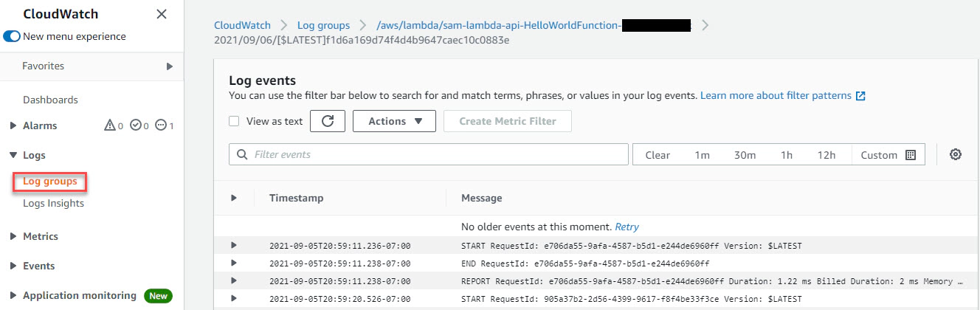Open Learn more about filter patterns link

pos(776,96)
